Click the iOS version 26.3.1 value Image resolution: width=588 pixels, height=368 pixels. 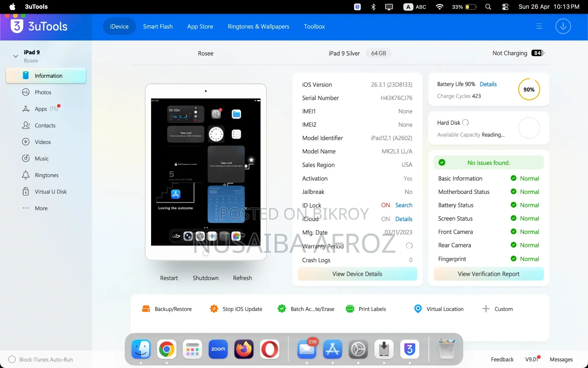(x=391, y=85)
